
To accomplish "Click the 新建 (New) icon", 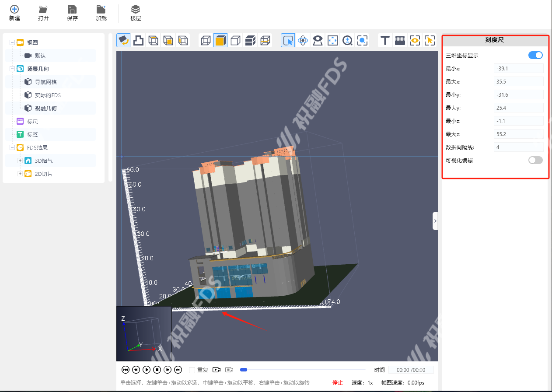I will tap(14, 9).
